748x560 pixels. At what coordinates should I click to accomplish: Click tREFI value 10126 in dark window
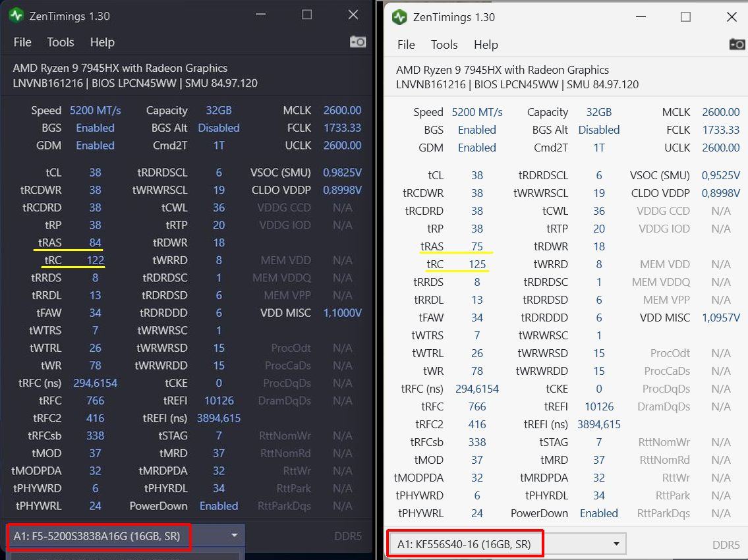219,401
